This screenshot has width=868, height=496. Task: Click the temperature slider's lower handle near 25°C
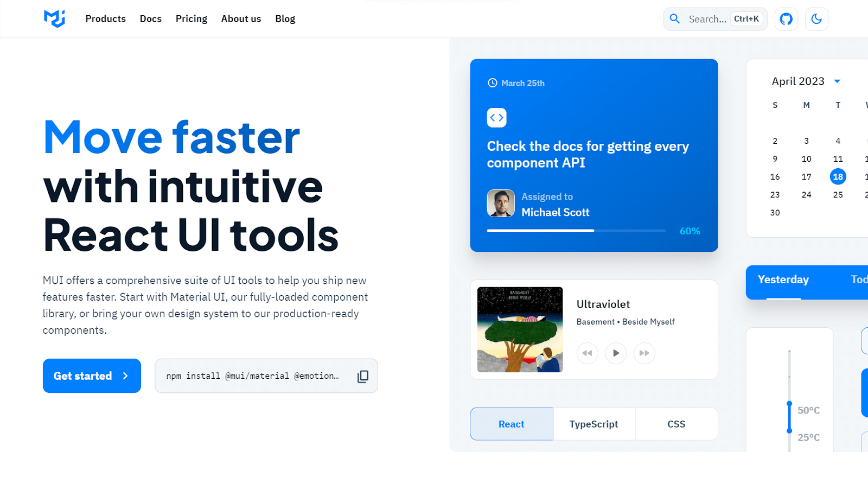(789, 431)
